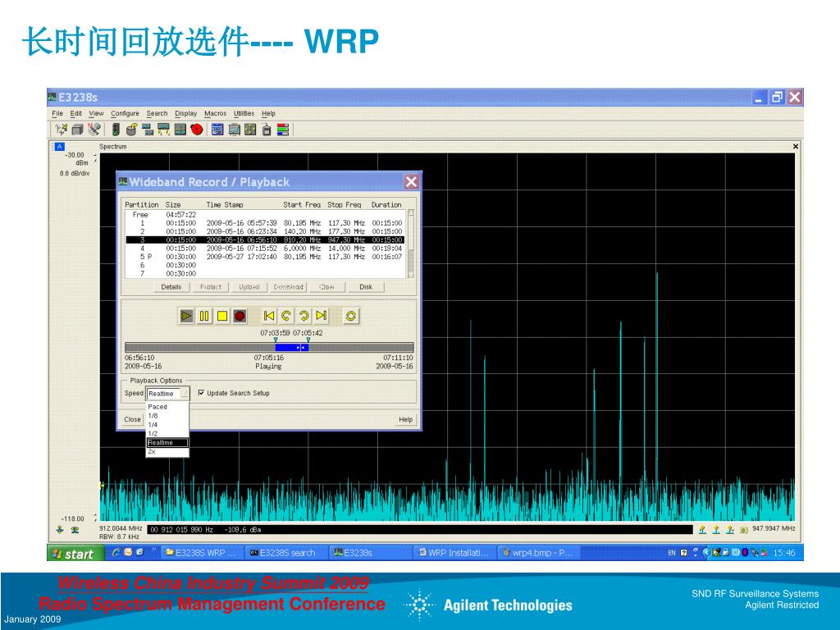
Task: Click the 07:05:42 end marker triangle
Action: point(308,340)
